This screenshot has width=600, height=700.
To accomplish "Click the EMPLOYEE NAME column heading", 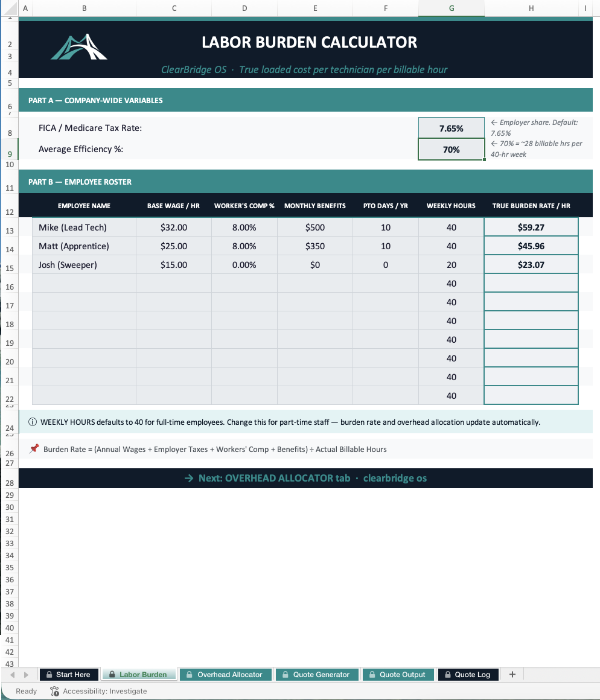I will [84, 206].
